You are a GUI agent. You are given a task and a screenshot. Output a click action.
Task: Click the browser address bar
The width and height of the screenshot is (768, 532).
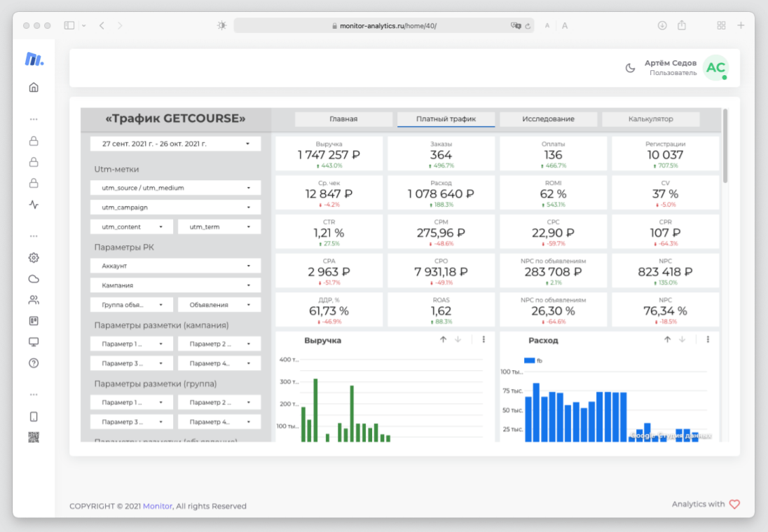tap(388, 25)
